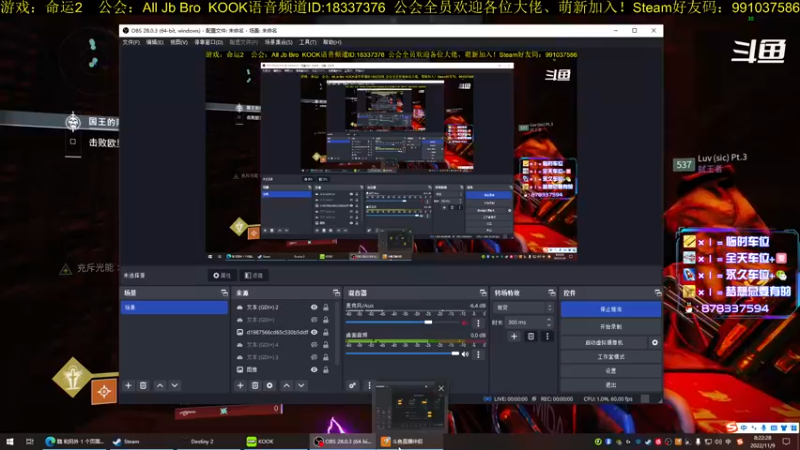Image resolution: width=800 pixels, height=450 pixels.
Task: Remove the scene transition with trash icon
Action: [x=531, y=336]
